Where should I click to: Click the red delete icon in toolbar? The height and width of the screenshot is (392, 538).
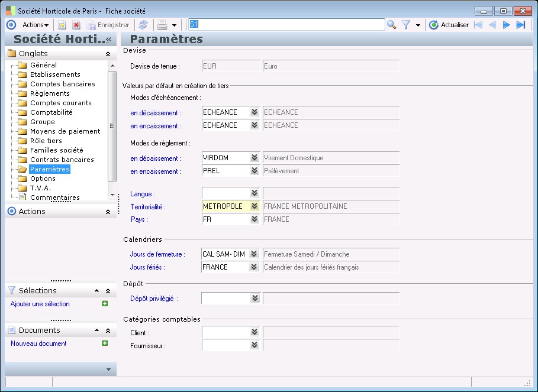point(76,25)
